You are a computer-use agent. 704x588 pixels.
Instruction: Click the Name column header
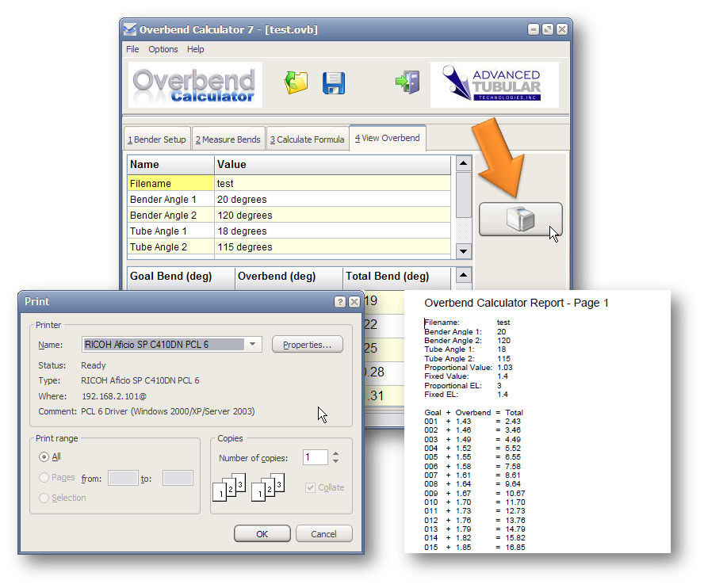pyautogui.click(x=171, y=165)
